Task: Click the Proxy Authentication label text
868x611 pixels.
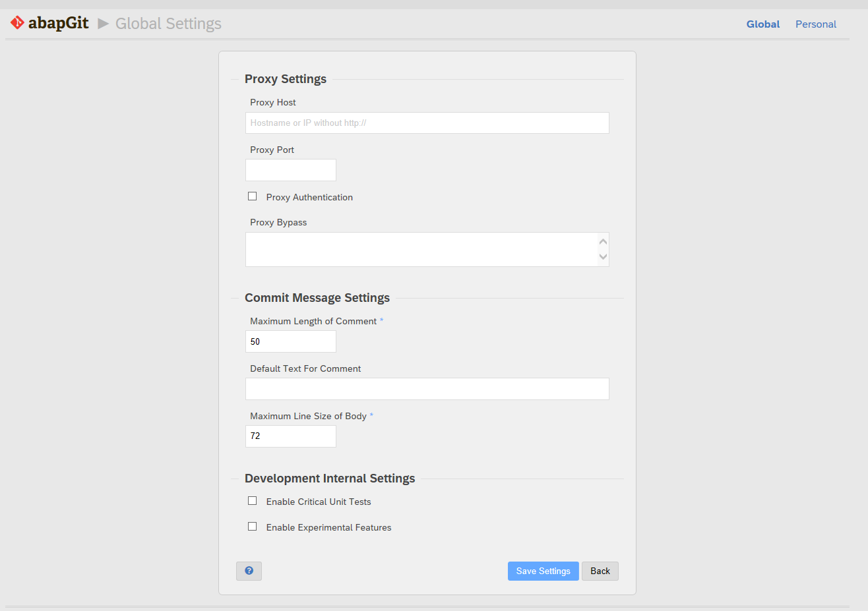Action: click(x=309, y=197)
